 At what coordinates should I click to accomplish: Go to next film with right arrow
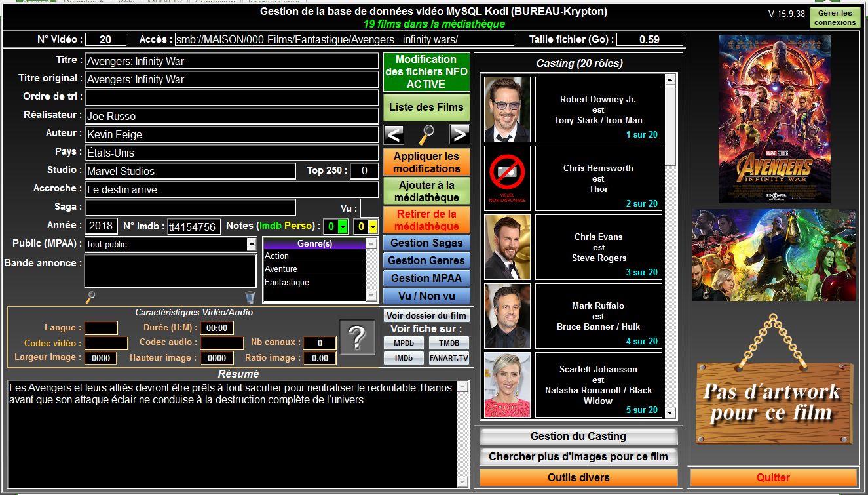tap(460, 134)
